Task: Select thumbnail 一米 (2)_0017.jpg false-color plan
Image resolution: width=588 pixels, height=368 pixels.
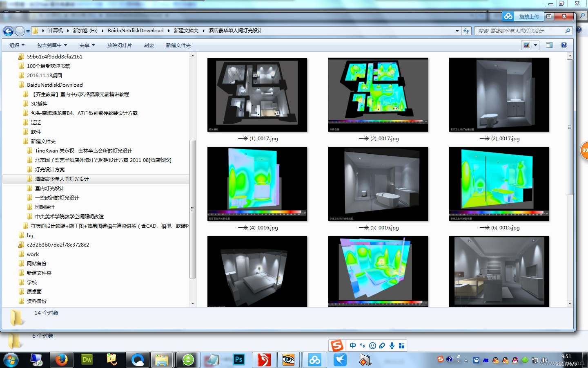Action: (x=378, y=95)
